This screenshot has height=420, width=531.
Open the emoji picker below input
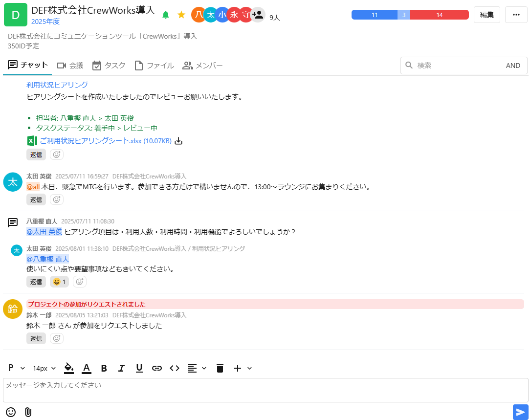click(11, 412)
